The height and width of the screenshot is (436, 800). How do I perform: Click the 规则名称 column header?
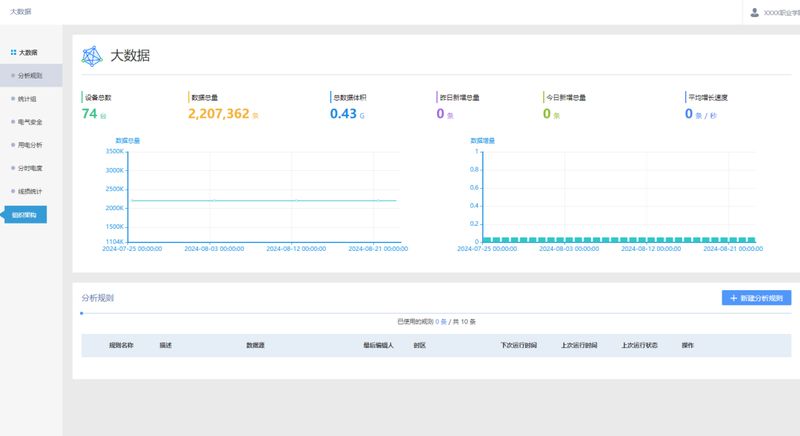coord(121,345)
